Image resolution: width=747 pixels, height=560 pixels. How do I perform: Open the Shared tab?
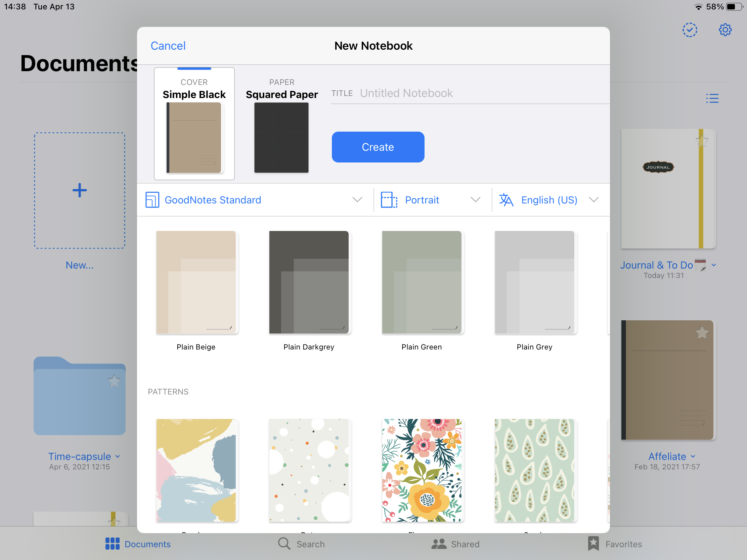pos(455,544)
